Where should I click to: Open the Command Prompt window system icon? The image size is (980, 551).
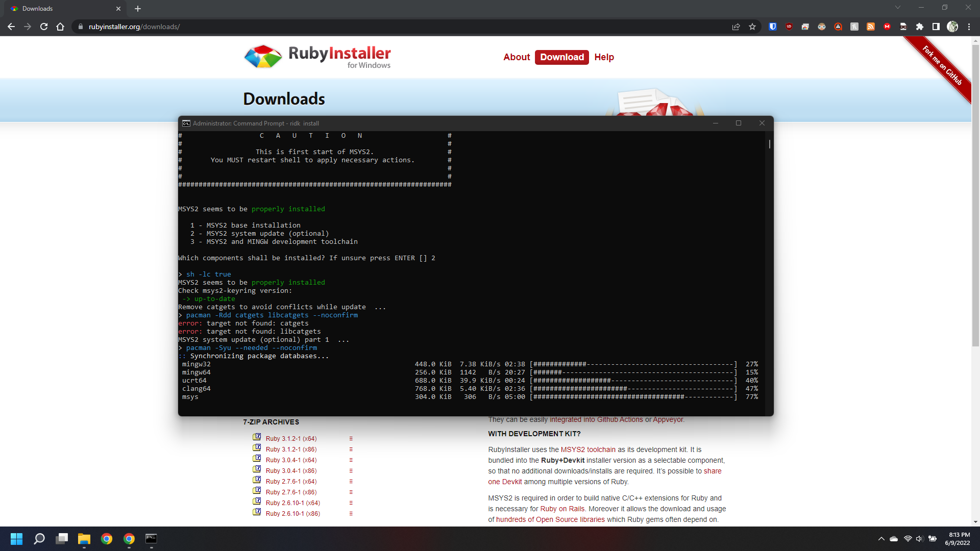coord(186,123)
